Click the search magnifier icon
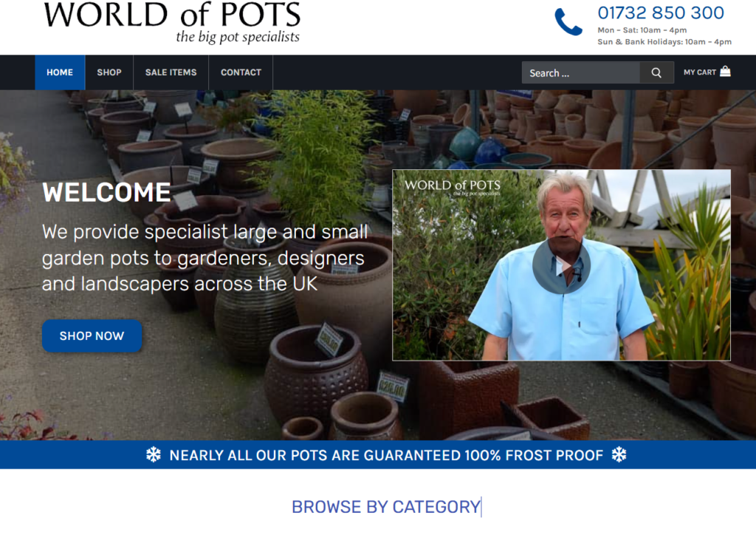The width and height of the screenshot is (756, 535). (656, 72)
